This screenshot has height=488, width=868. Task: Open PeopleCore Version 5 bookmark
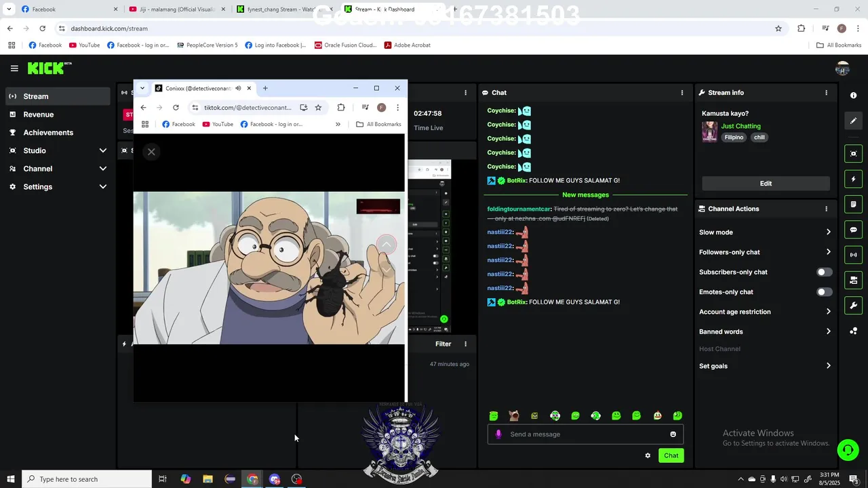(x=207, y=45)
